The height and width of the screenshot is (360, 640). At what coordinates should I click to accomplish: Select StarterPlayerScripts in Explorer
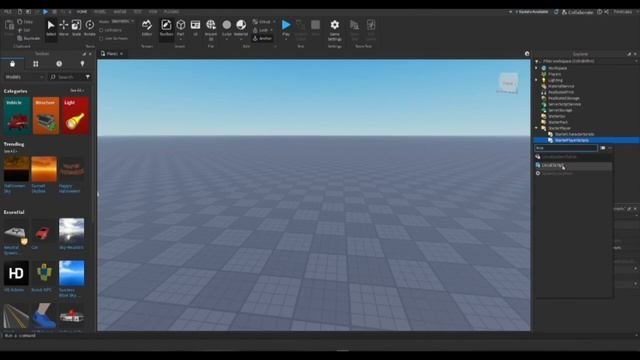[x=571, y=140]
